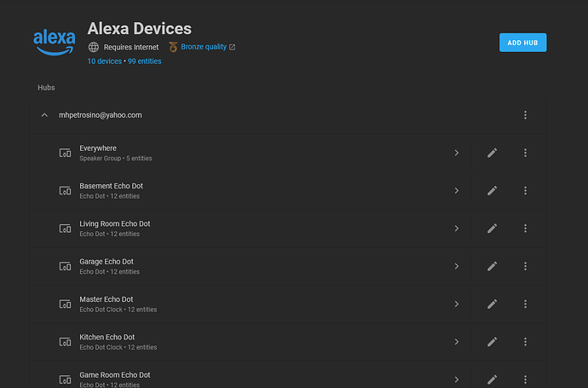This screenshot has height=388, width=588.
Task: Open Basement Echo Dot details chevron
Action: (x=457, y=191)
